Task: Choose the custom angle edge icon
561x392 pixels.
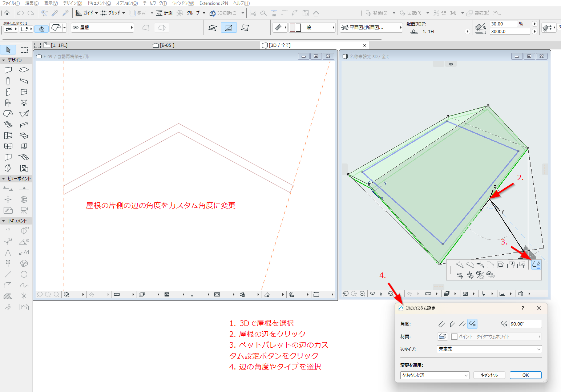Action: 472,324
